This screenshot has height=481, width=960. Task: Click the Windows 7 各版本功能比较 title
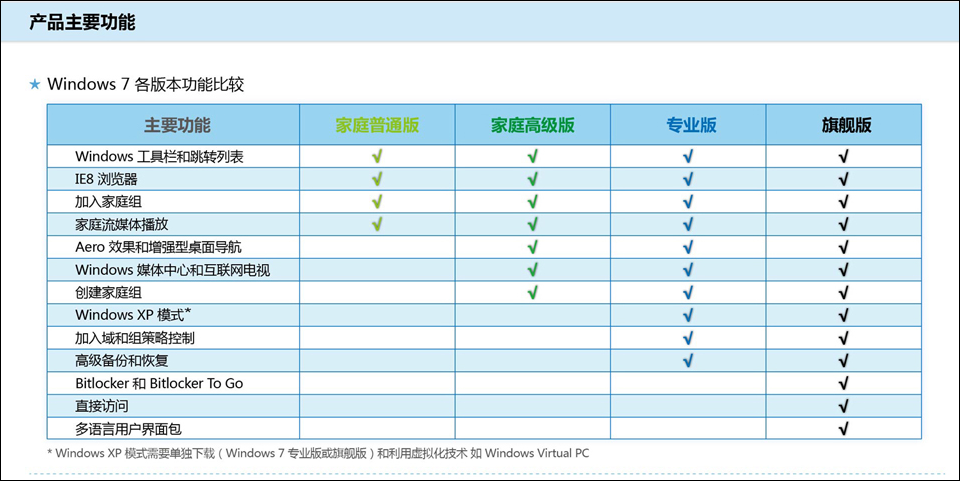146,84
